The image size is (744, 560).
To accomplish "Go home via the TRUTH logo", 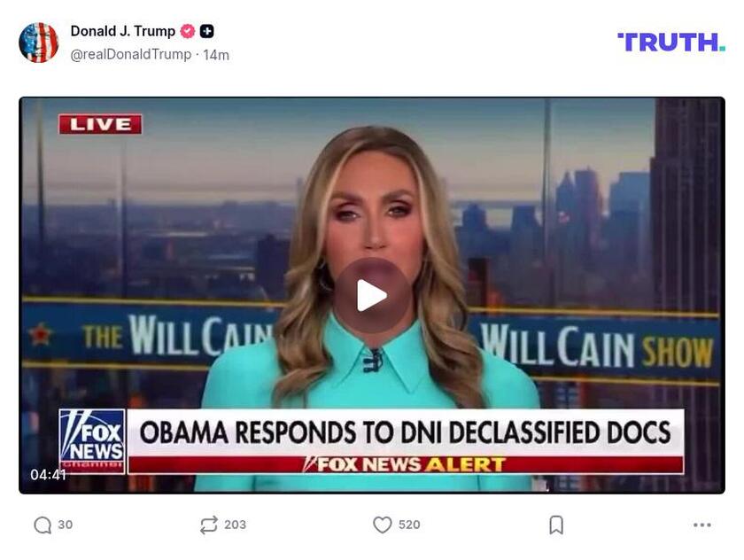I will coord(671,42).
